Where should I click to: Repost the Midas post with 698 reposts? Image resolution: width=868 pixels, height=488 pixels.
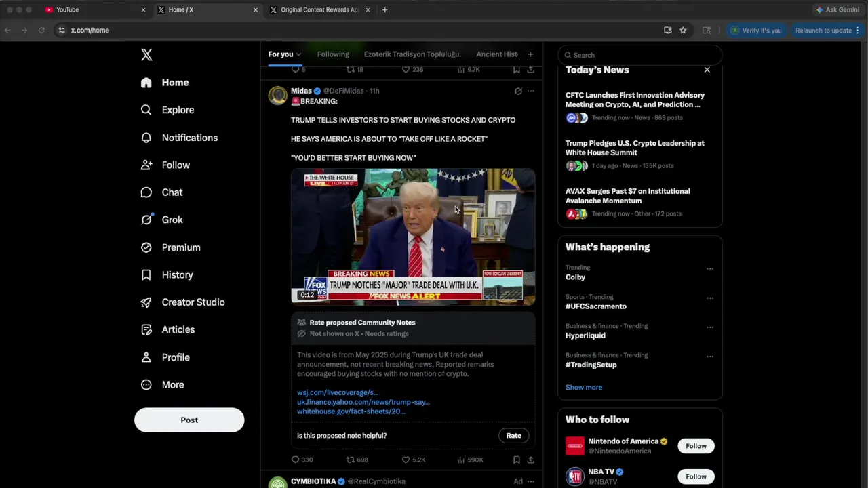tap(357, 460)
